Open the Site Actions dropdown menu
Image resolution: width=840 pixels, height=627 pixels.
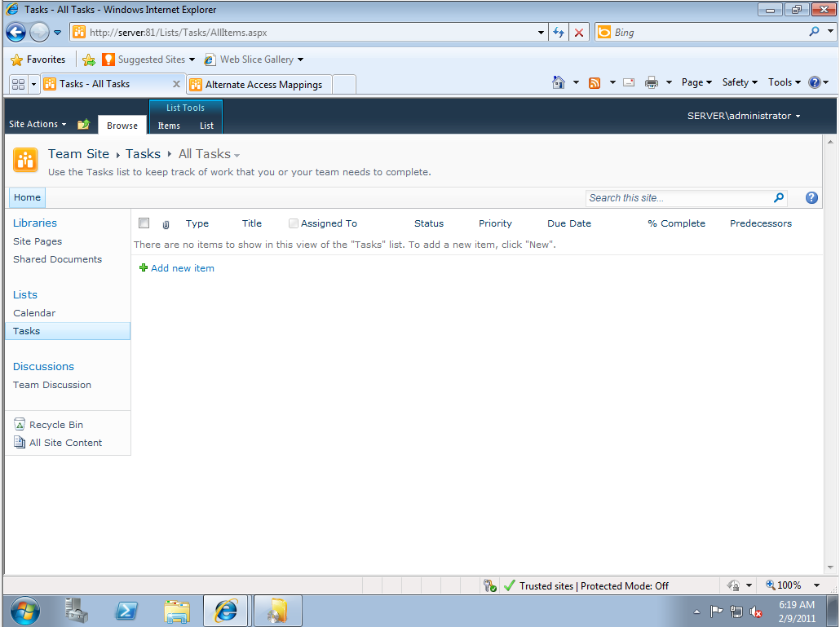tap(38, 124)
